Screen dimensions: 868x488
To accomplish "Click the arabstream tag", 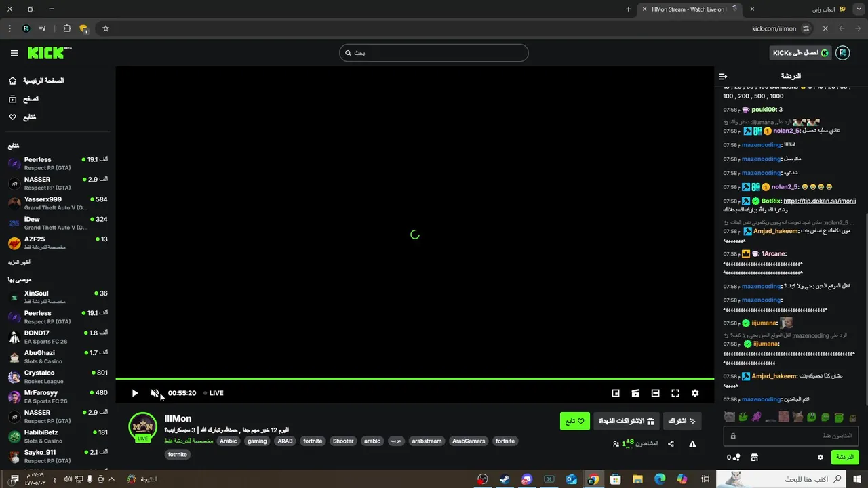I will pos(427,441).
